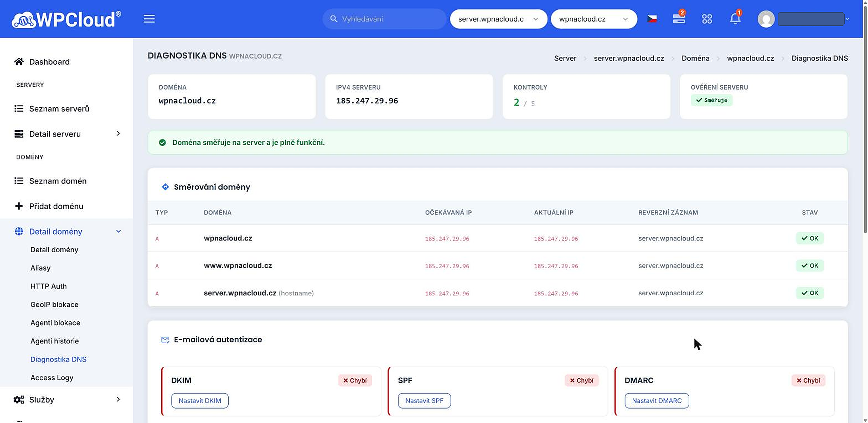Click the Detail serveru server icon
868x423 pixels.
tap(19, 134)
